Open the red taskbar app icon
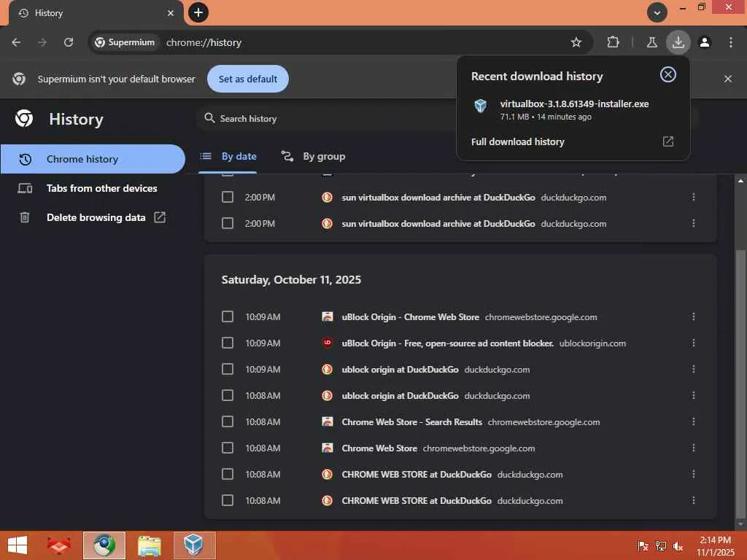The width and height of the screenshot is (747, 560). tap(59, 545)
